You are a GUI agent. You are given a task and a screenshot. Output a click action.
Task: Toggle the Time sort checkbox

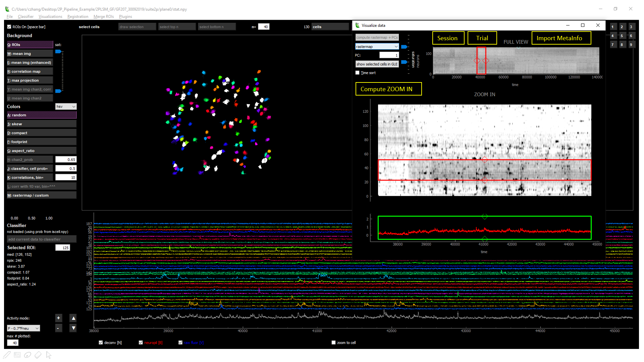click(358, 73)
